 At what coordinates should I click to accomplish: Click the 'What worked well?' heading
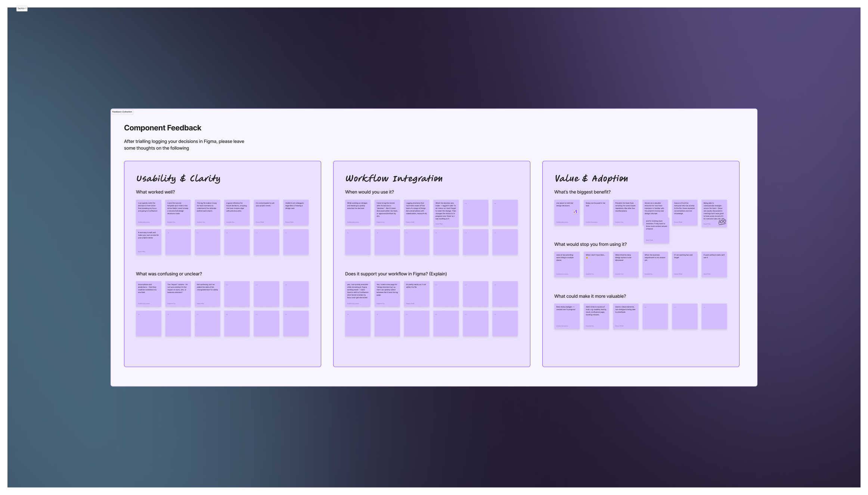coord(155,192)
